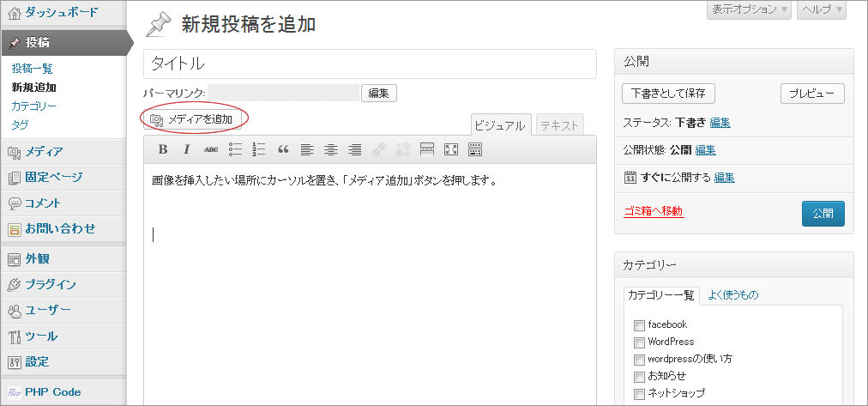
Task: Check the WordPress category
Action: tap(639, 342)
